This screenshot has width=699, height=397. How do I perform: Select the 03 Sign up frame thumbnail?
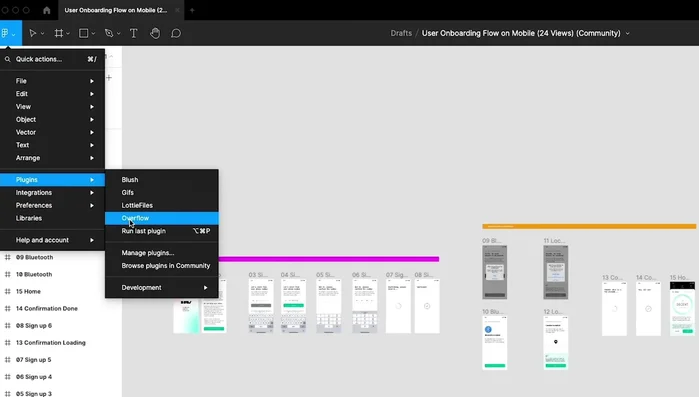(x=261, y=306)
